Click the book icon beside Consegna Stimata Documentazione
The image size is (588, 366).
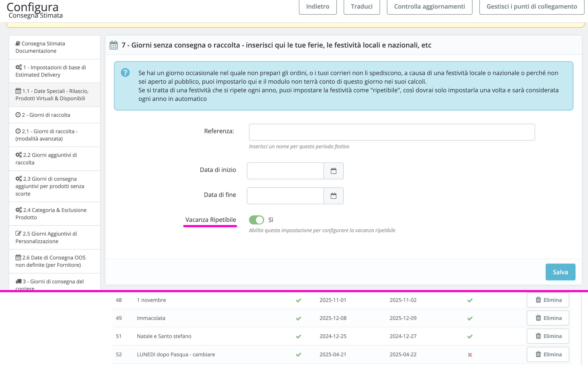point(18,43)
